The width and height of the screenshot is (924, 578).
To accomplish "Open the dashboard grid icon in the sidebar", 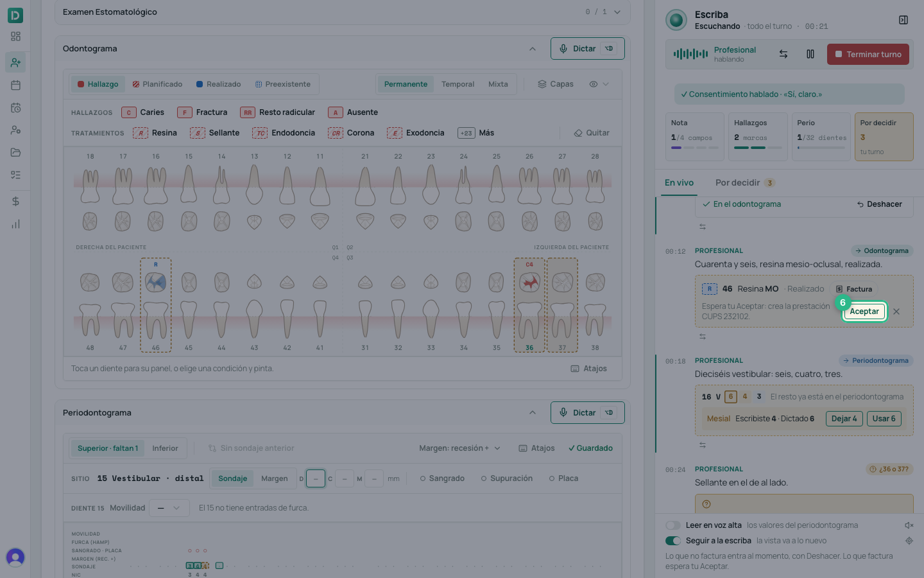I will click(x=15, y=37).
